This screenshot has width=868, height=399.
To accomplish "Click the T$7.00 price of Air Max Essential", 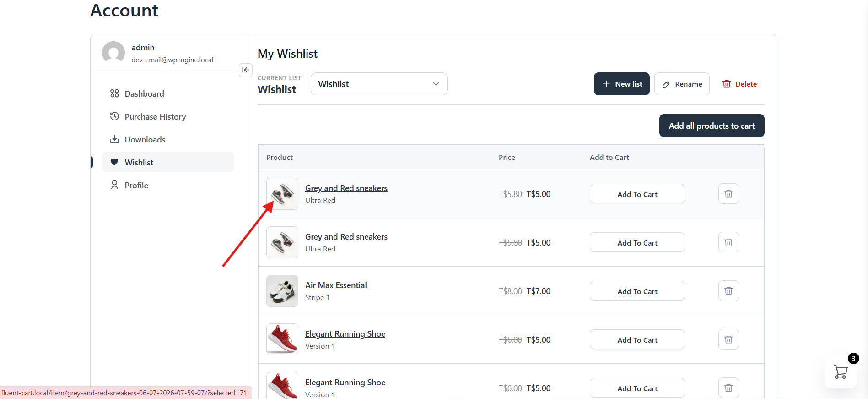I will (x=539, y=291).
